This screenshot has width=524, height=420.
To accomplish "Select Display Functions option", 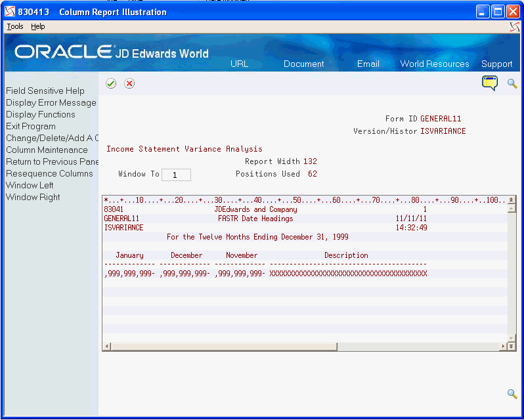I will click(41, 114).
